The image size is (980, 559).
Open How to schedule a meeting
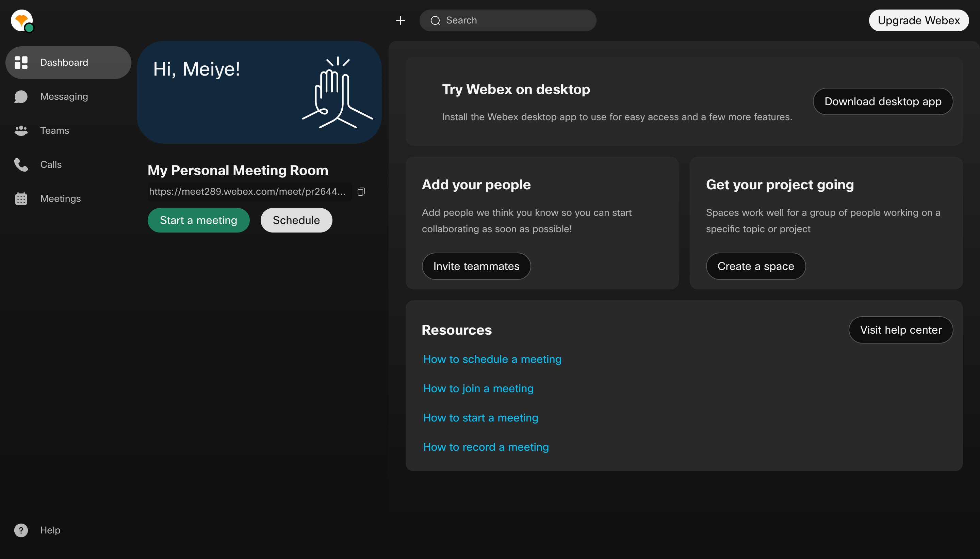(492, 359)
